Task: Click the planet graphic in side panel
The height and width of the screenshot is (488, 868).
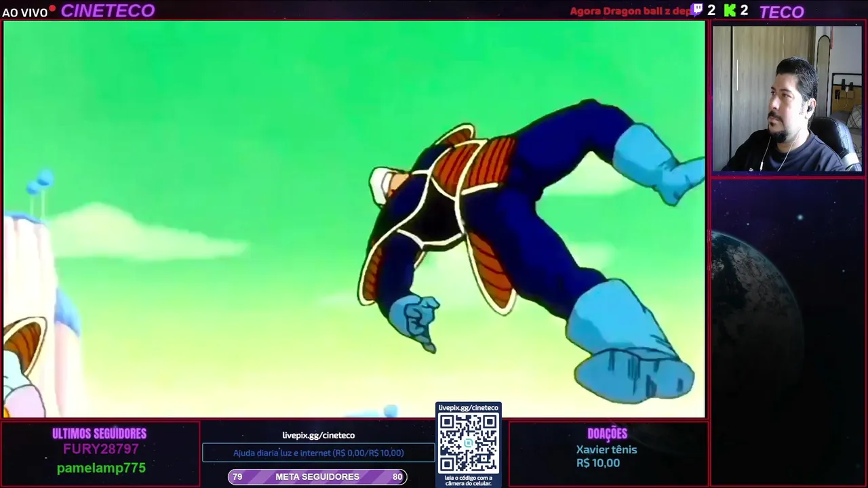Action: point(756,319)
